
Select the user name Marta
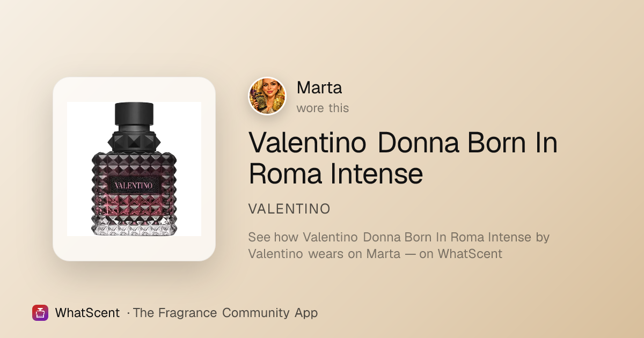[x=319, y=87]
